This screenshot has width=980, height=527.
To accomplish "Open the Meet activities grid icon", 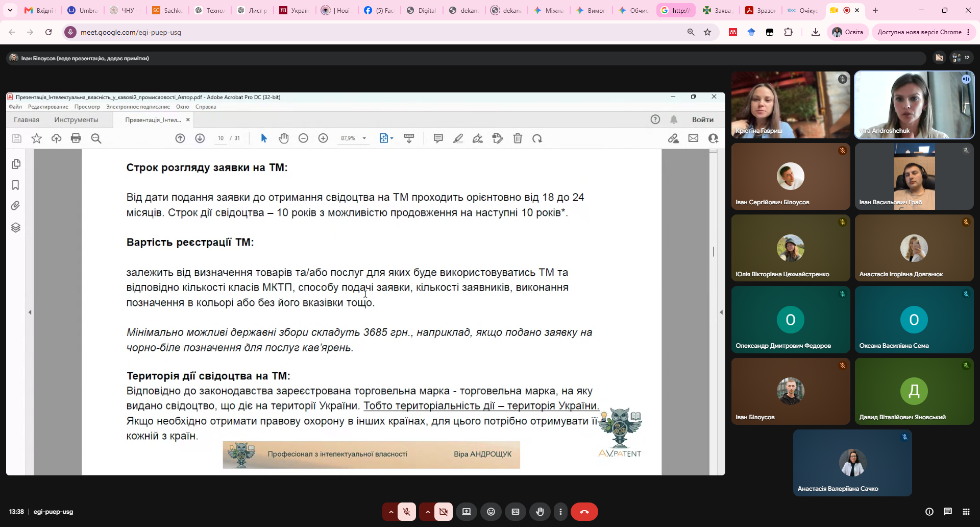I will point(966,512).
